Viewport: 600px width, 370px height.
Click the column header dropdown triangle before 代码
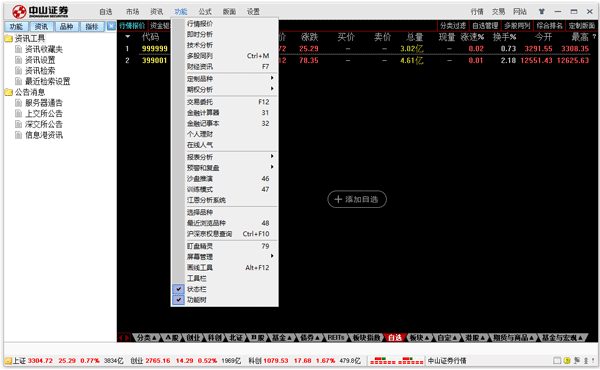click(x=128, y=37)
